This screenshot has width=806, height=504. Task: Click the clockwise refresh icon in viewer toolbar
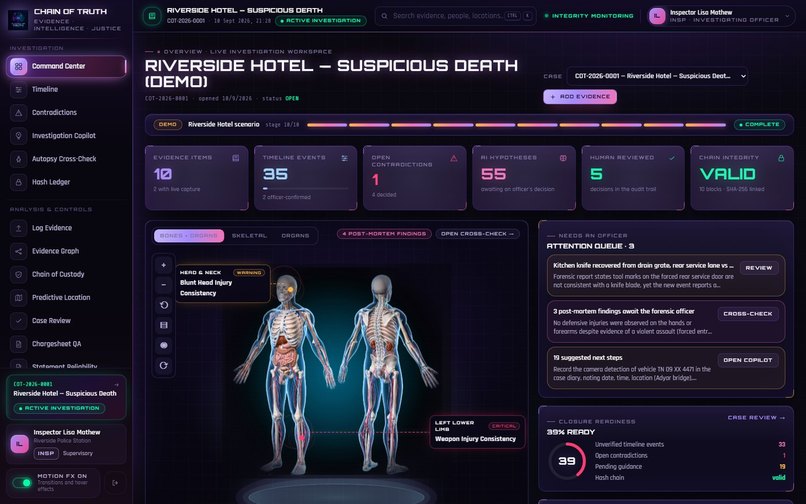163,365
